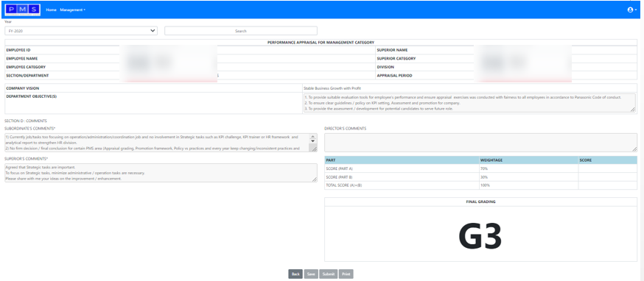Click the Subordinate's Comments scroll down arrow
644x281 pixels.
click(x=312, y=141)
